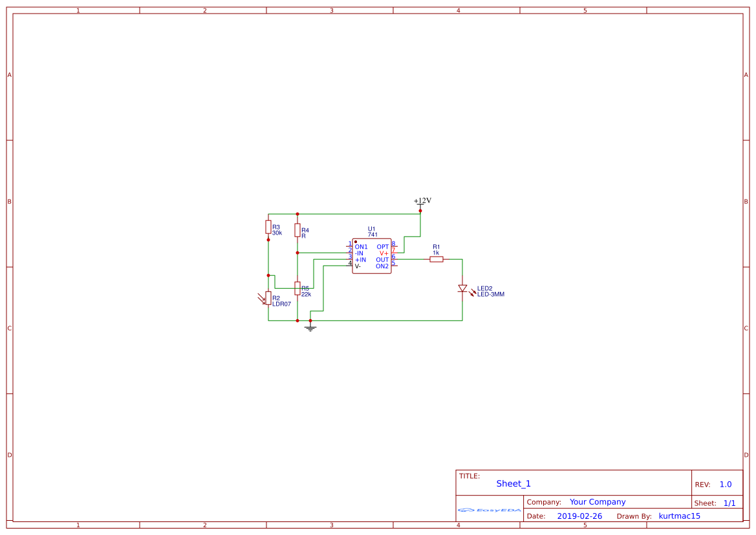Click the ground symbol below R5

point(310,327)
